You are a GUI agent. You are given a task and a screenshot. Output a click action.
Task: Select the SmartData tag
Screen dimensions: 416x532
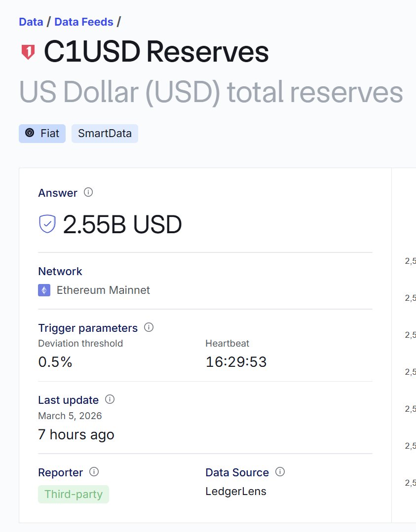(105, 134)
